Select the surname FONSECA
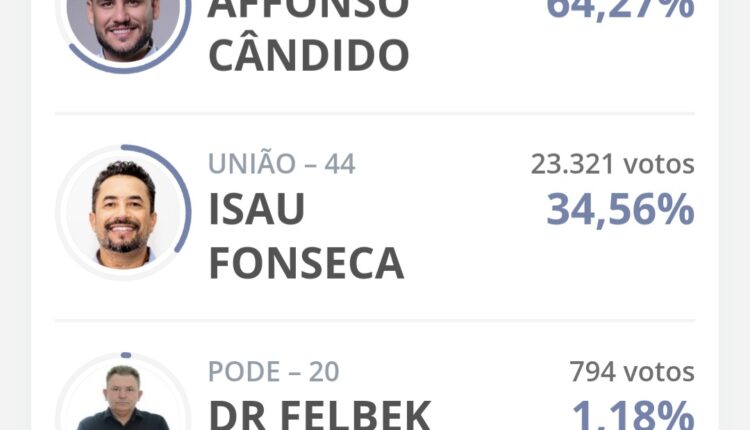 (x=306, y=262)
